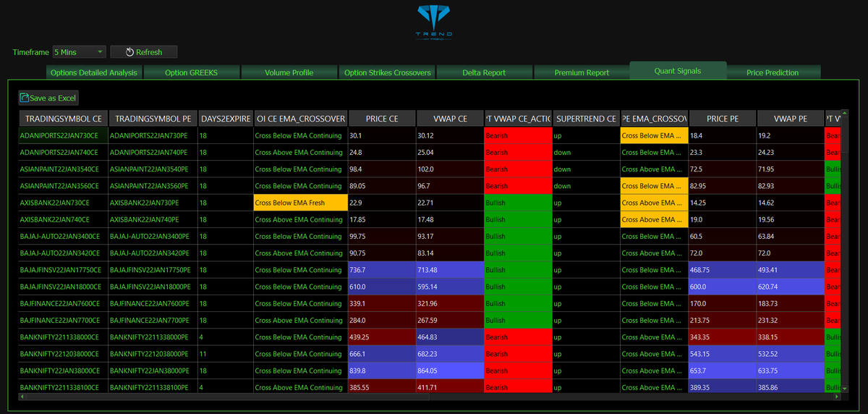Select BANKNIFTY2211338100CE cell

click(x=63, y=387)
